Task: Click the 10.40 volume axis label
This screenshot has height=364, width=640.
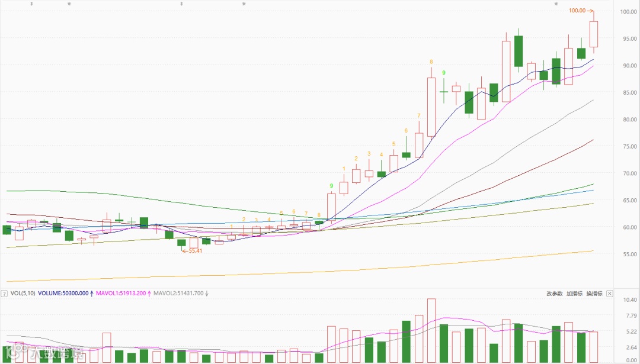Action: (631, 300)
